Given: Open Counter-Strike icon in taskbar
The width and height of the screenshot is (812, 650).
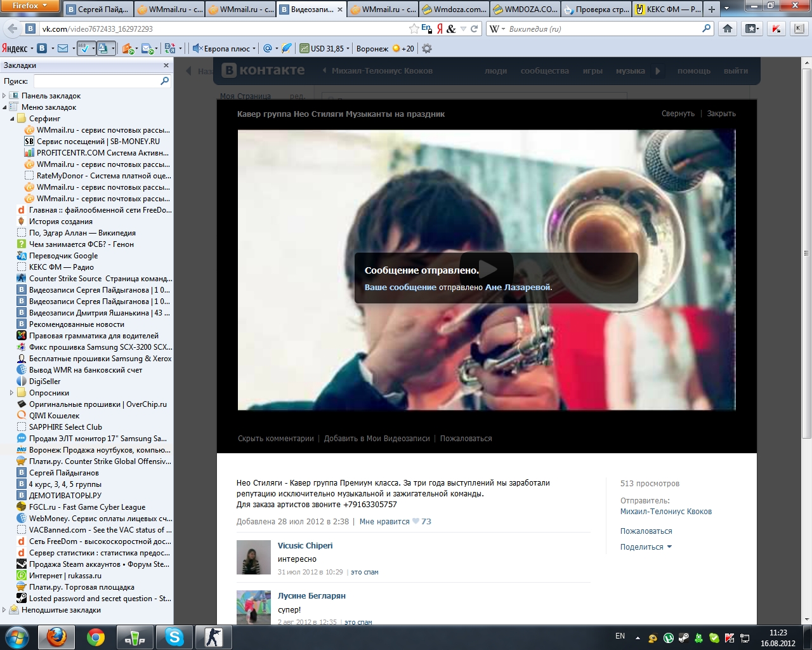Looking at the screenshot, I should point(214,637).
